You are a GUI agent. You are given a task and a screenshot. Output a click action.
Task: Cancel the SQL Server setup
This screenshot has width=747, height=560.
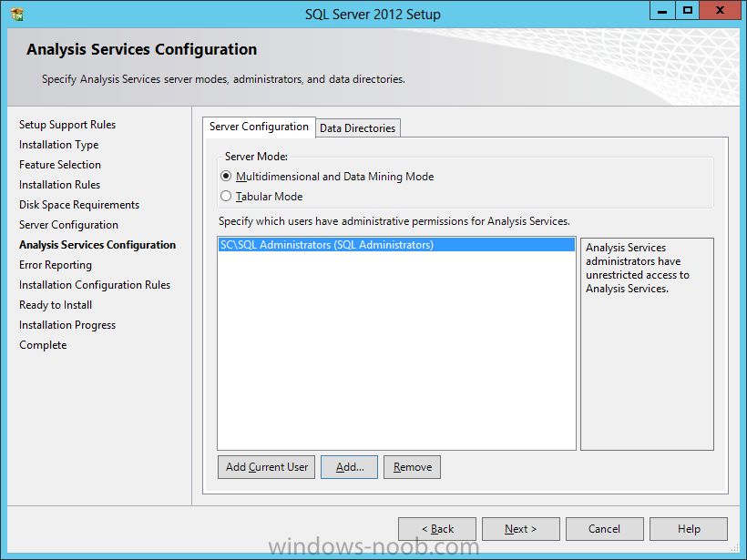(x=605, y=529)
